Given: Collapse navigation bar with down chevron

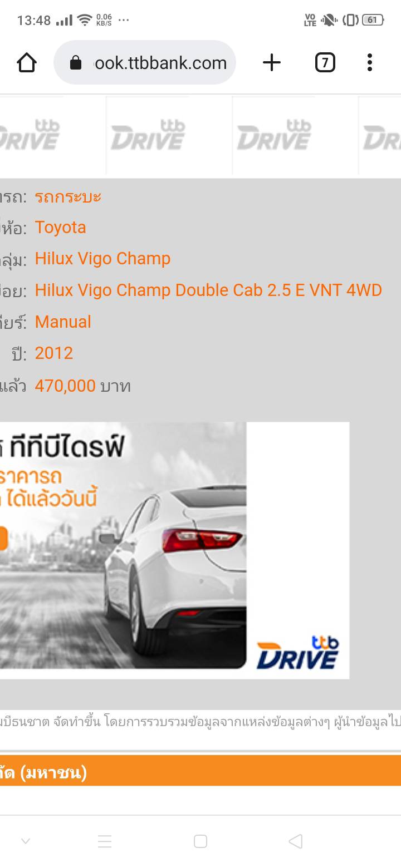Looking at the screenshot, I should (x=26, y=841).
